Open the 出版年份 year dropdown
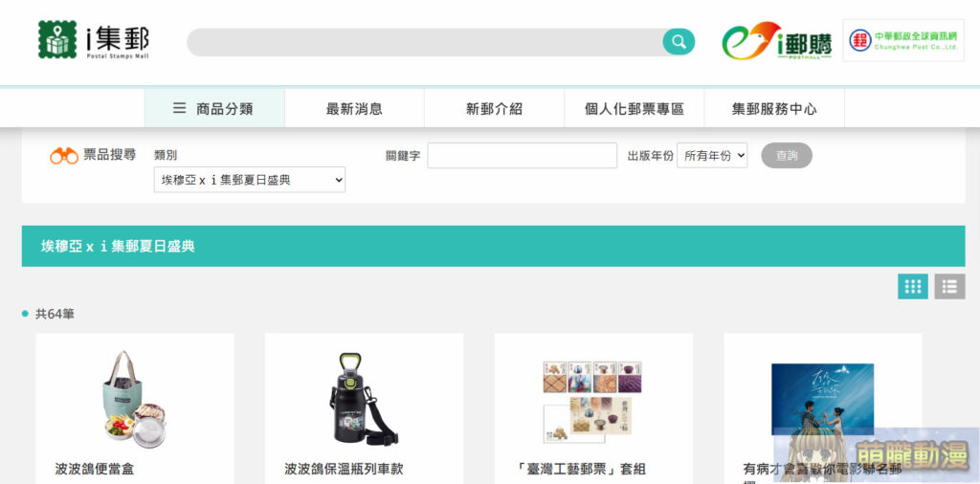980x484 pixels. pos(711,156)
